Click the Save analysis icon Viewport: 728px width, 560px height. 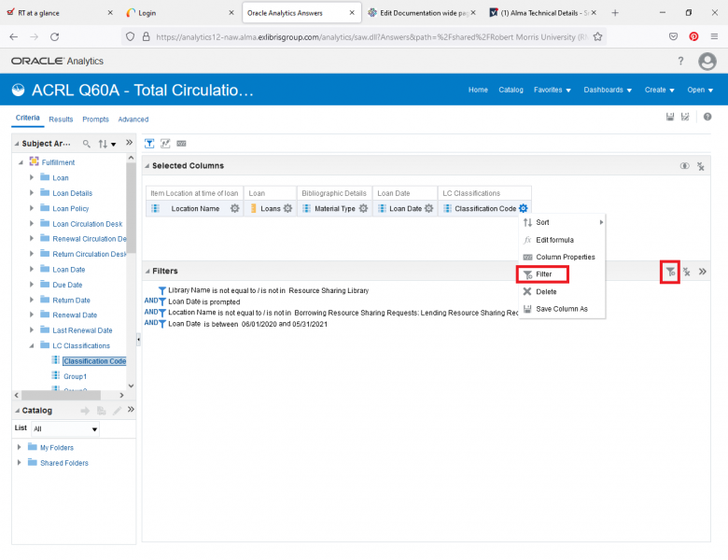point(670,117)
